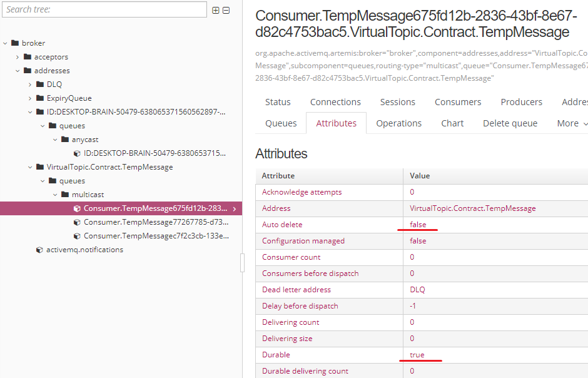The image size is (588, 378).
Task: Click the queues folder icon under VirtualTopic.Contract.TempMessage
Action: click(x=53, y=181)
